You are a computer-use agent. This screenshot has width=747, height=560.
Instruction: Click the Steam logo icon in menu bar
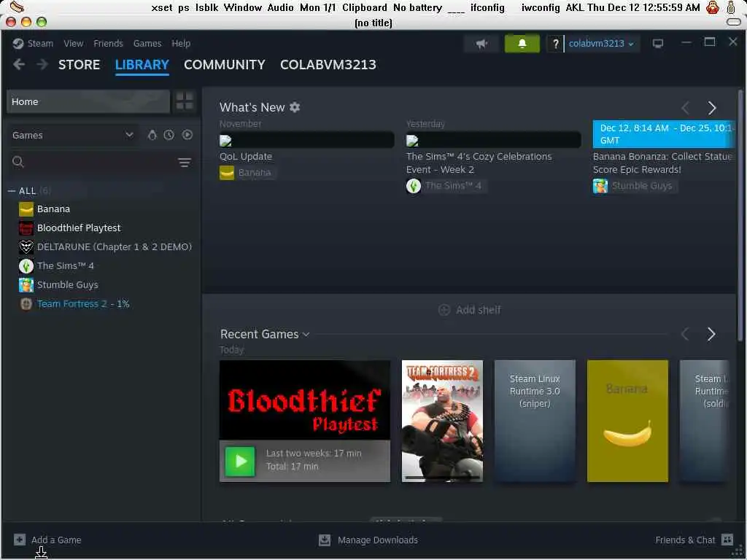tap(18, 43)
